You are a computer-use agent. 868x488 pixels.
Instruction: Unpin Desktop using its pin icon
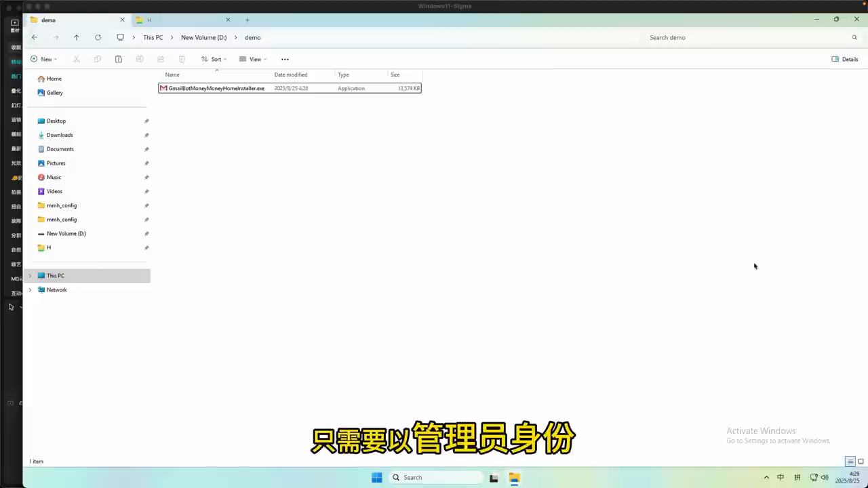[x=146, y=121]
